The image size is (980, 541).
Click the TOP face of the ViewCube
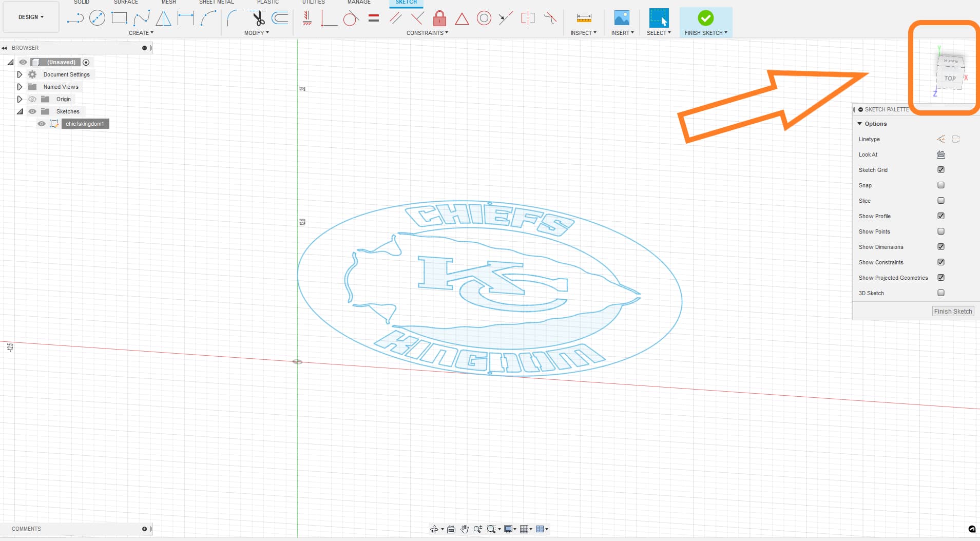[x=950, y=79]
